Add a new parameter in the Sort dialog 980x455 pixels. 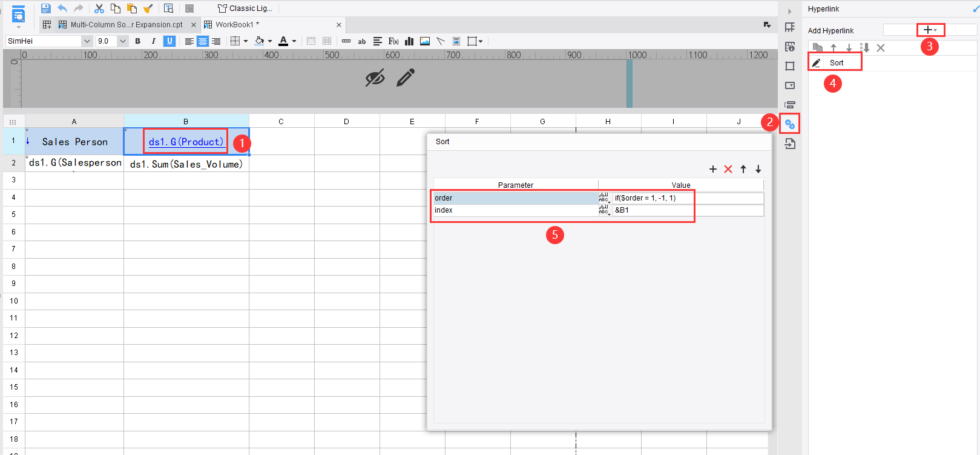(x=713, y=169)
